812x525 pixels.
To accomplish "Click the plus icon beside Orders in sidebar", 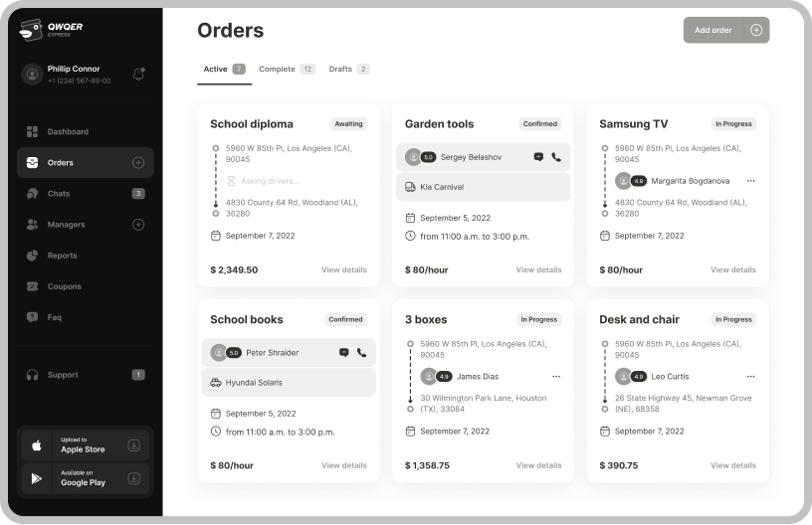I will point(138,162).
